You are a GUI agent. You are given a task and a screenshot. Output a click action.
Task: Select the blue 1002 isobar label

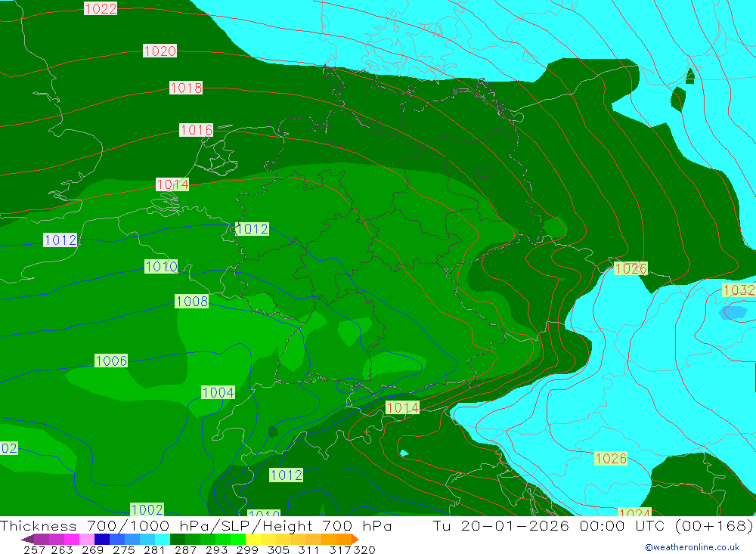click(x=147, y=509)
